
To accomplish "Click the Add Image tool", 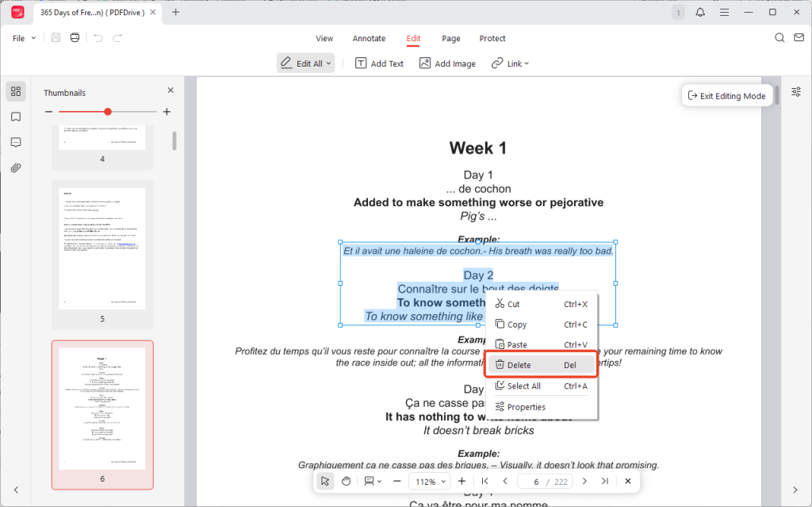I will point(447,63).
